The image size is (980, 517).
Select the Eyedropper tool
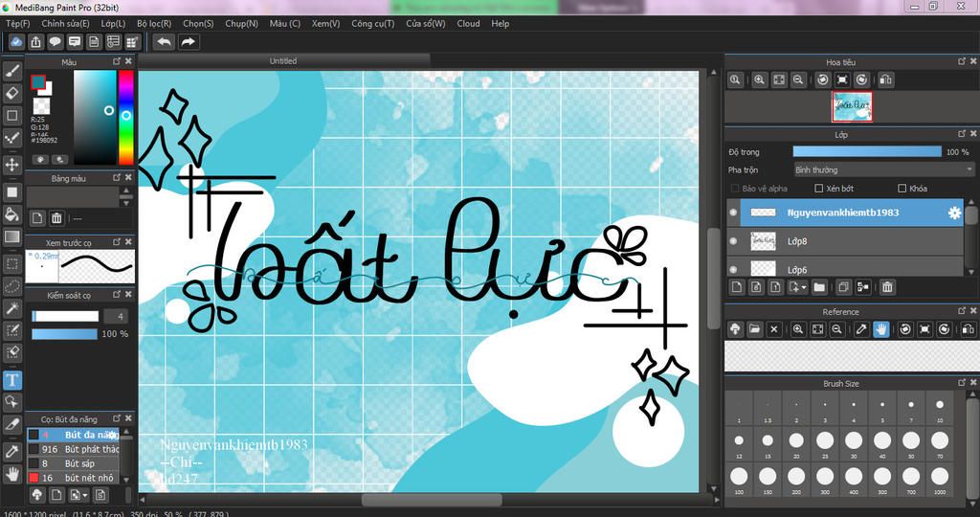[11, 451]
